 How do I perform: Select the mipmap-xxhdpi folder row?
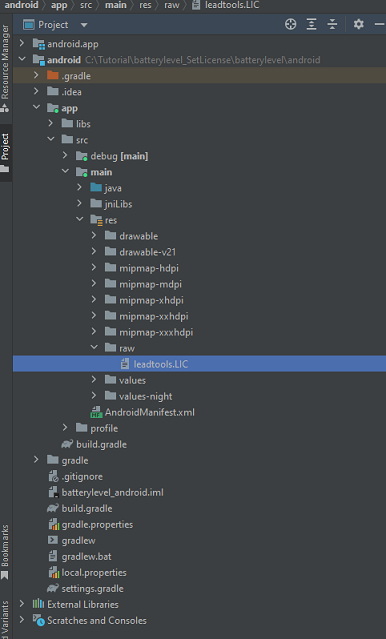coord(199,316)
